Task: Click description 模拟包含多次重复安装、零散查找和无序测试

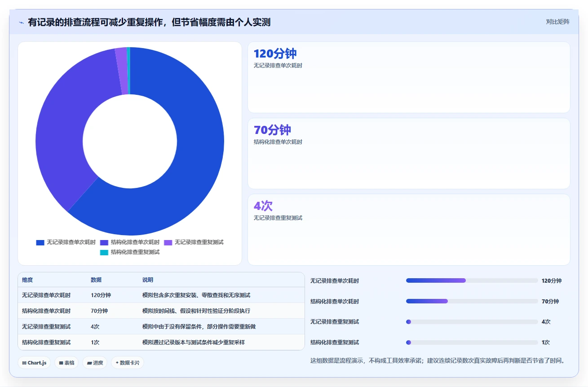Action: tap(196, 295)
